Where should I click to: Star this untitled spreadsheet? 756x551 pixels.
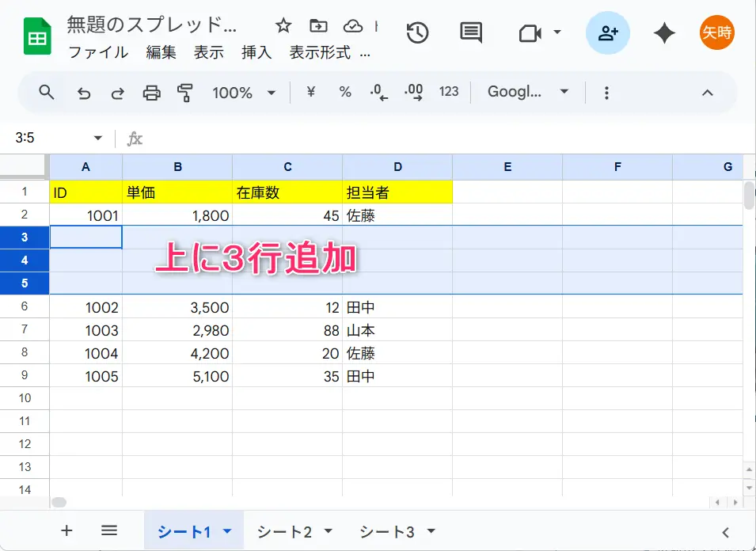(x=283, y=25)
